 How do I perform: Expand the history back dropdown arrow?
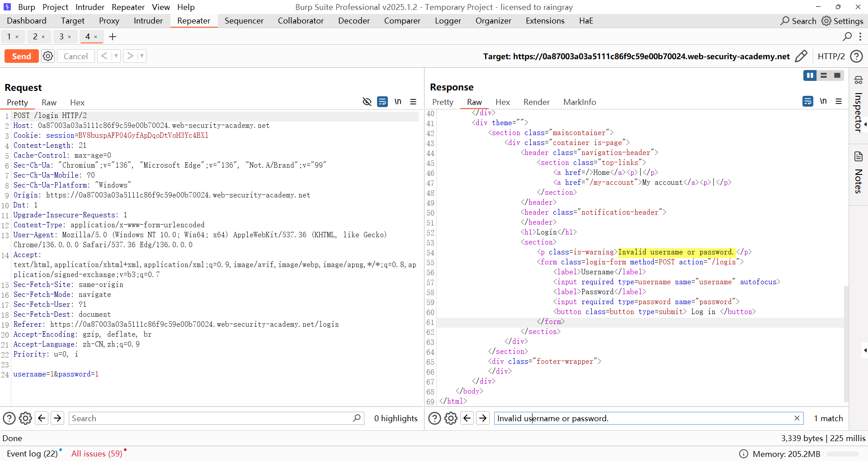pyautogui.click(x=116, y=56)
